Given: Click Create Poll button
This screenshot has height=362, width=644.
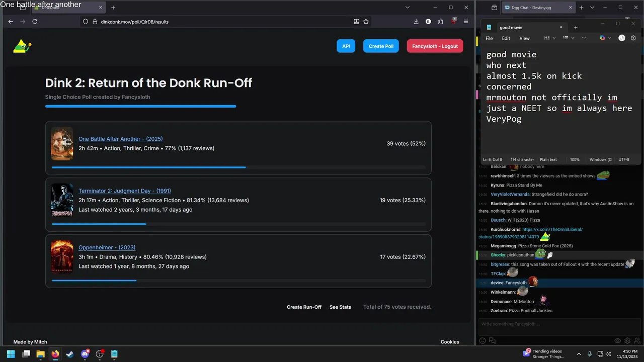Looking at the screenshot, I should (x=381, y=46).
